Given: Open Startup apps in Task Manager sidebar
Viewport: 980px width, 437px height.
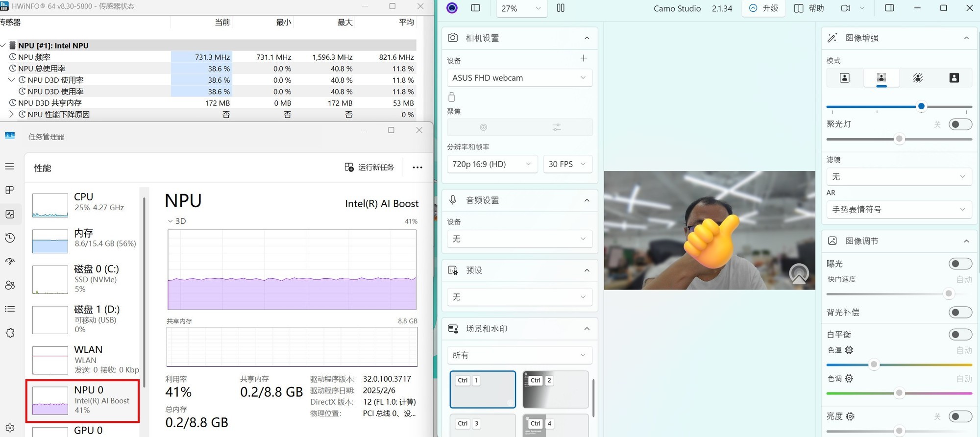Looking at the screenshot, I should pos(10,261).
